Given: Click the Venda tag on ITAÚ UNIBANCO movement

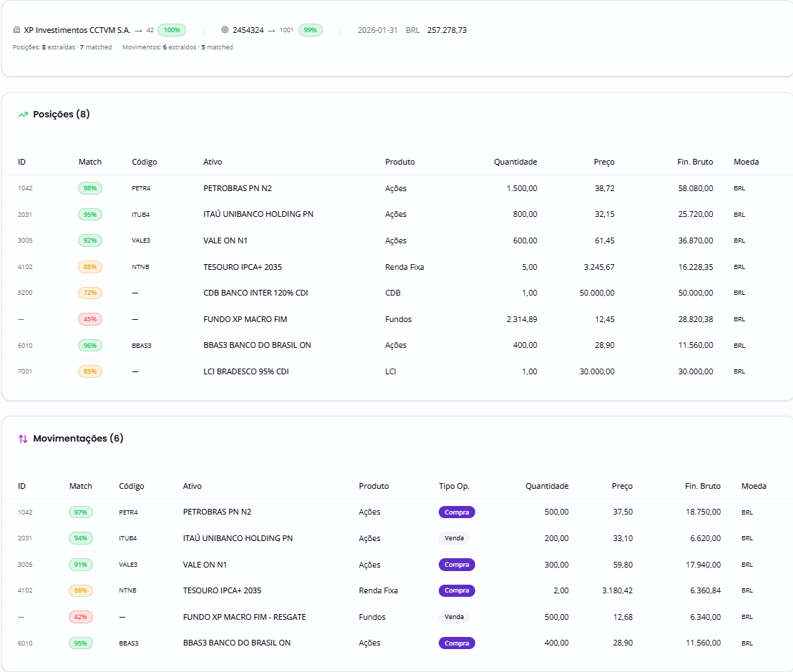Looking at the screenshot, I should [x=454, y=538].
